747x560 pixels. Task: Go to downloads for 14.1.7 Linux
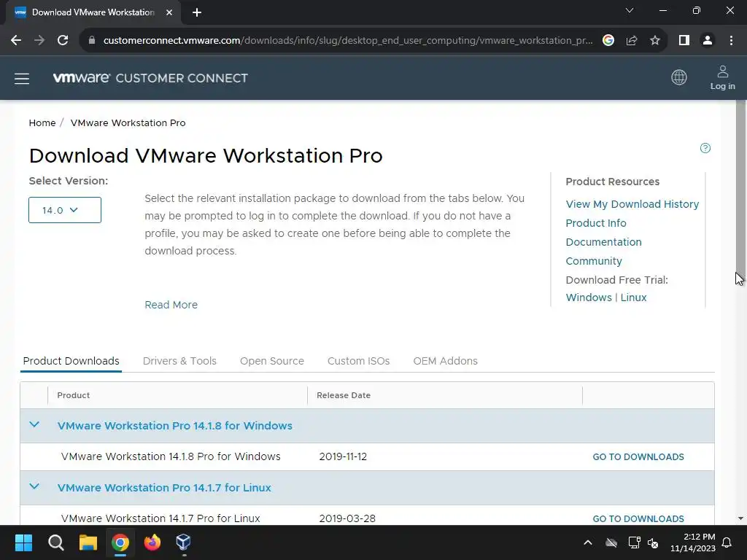pos(638,518)
